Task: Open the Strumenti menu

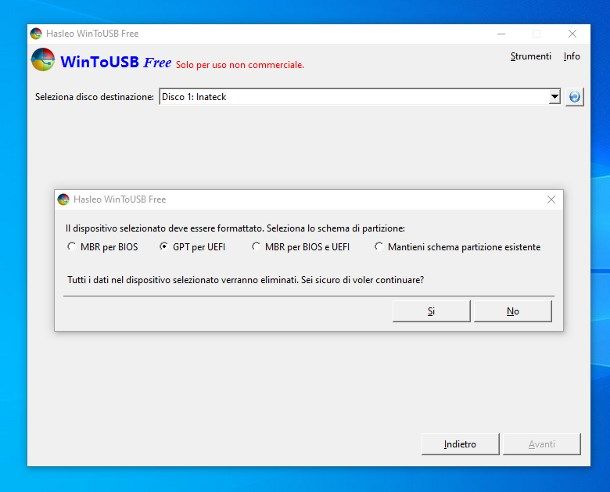Action: click(531, 56)
